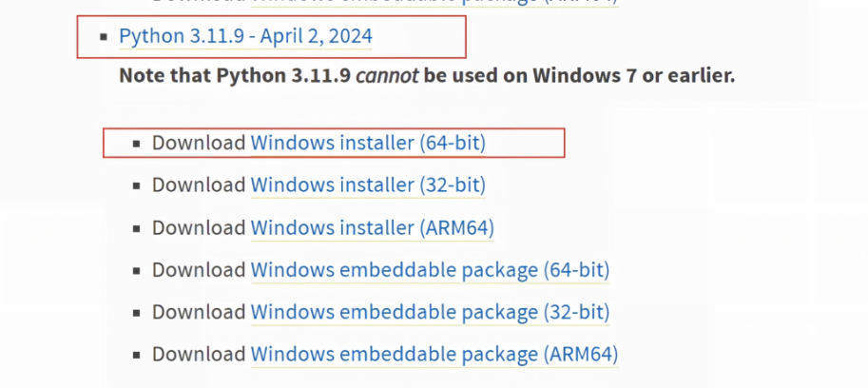The image size is (868, 389).
Task: Click the bullet before Windows installer (64-bit)
Action: coord(137,144)
